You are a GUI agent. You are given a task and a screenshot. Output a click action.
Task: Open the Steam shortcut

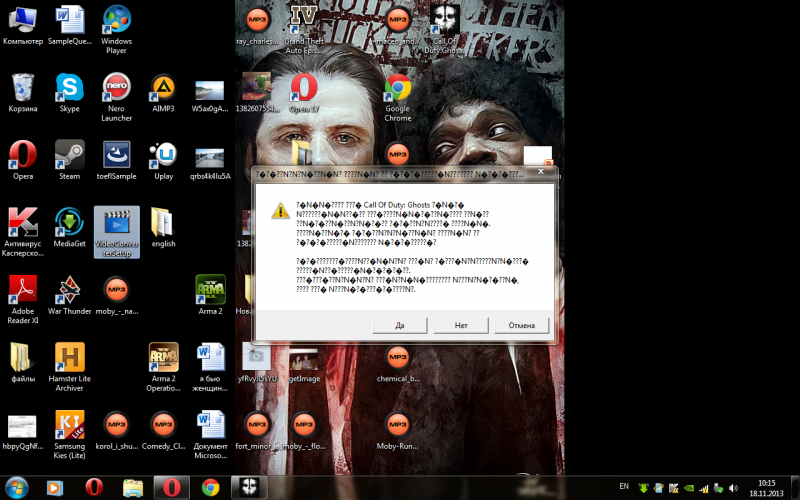69,160
